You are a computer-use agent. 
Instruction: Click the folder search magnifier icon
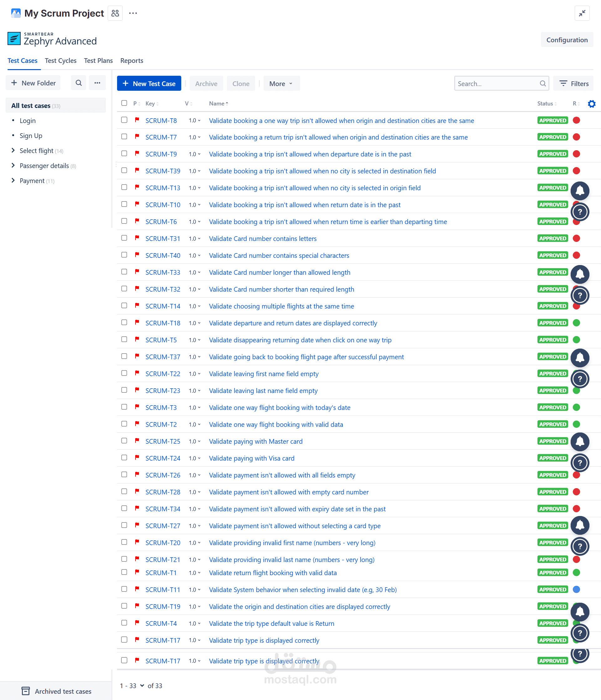79,83
